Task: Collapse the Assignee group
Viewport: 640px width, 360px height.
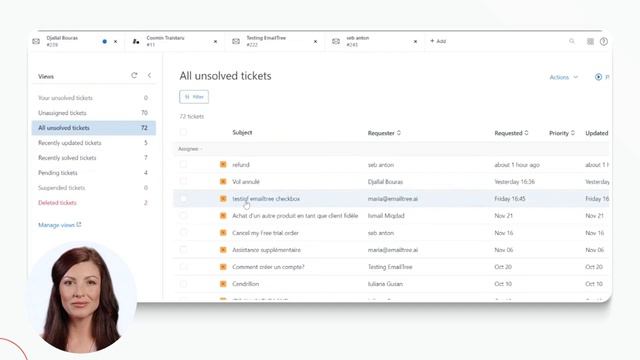Action: coord(190,149)
